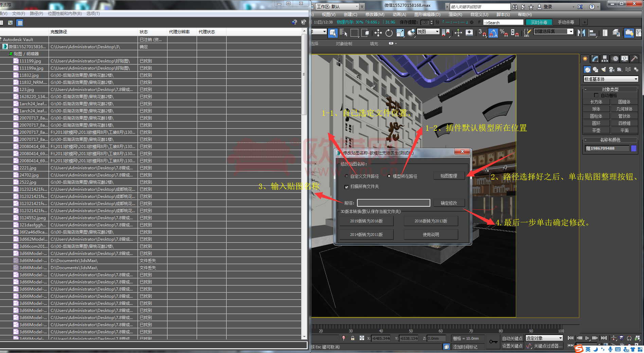This screenshot has height=353, width=644.
Task: Enable the 自动栅格 checkbox
Action: coord(596,95)
